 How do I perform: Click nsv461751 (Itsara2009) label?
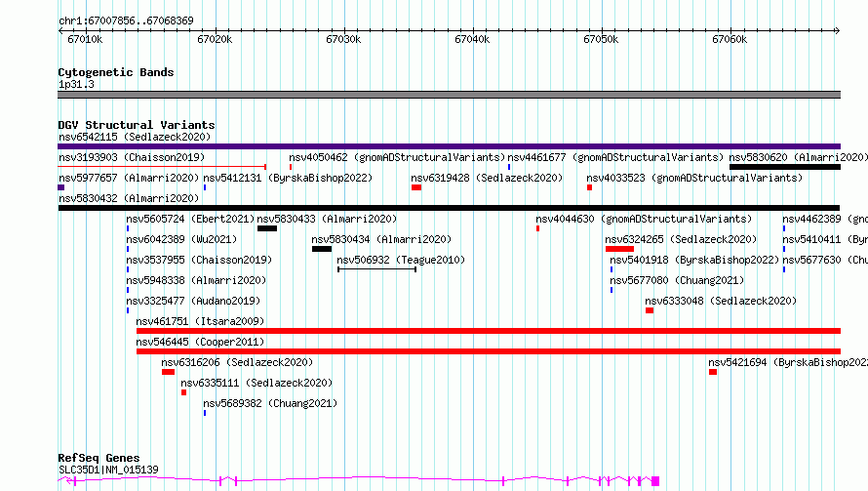pyautogui.click(x=200, y=321)
